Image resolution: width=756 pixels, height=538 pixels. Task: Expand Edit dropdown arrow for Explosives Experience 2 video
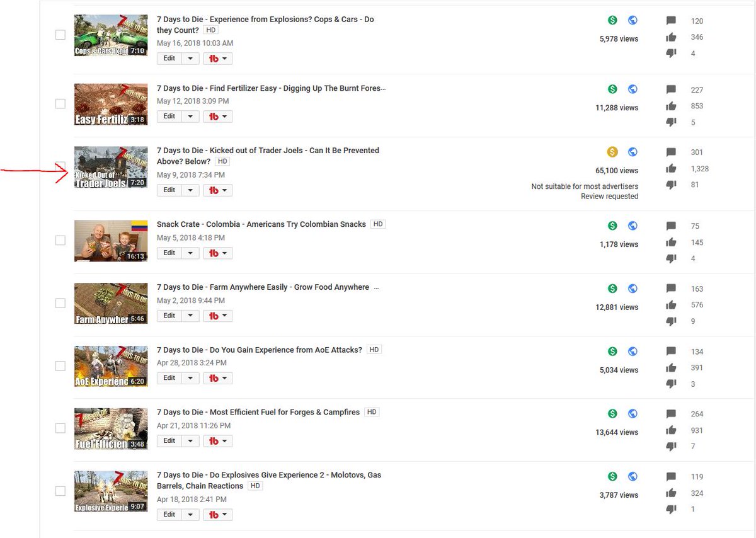(191, 515)
